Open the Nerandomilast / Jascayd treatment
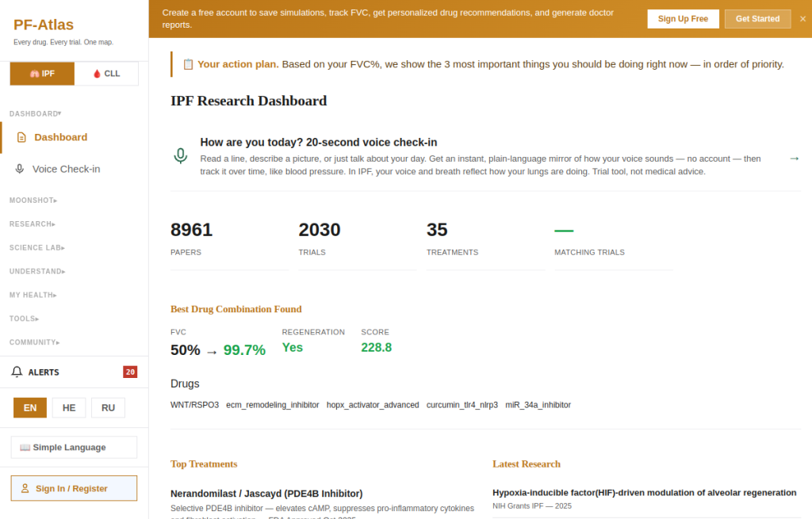This screenshot has height=519, width=812. tap(266, 494)
